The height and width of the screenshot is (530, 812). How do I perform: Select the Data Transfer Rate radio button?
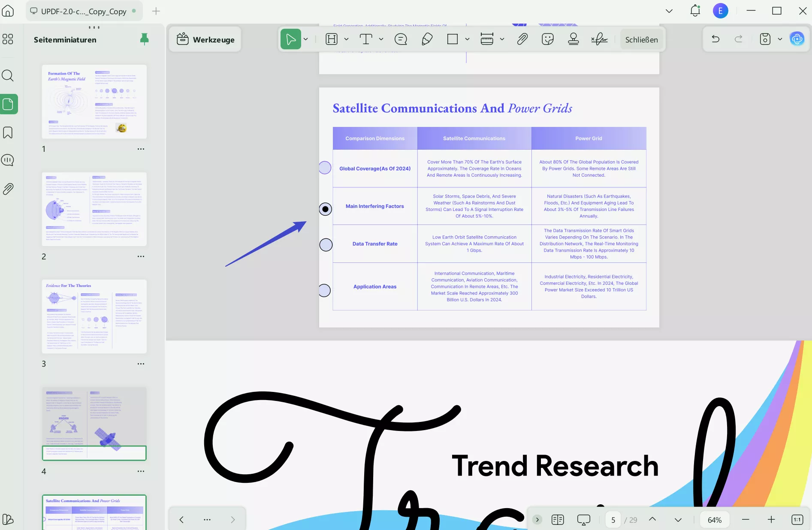pyautogui.click(x=326, y=245)
